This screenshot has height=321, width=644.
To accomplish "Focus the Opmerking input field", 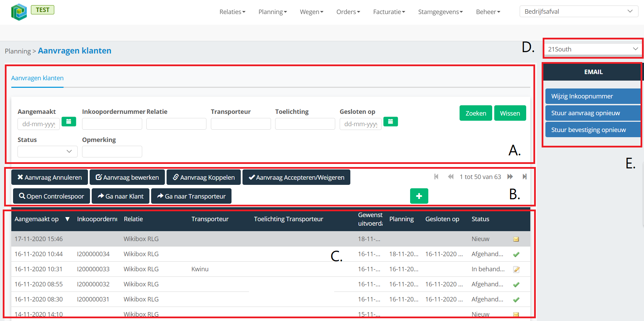I will coord(112,152).
